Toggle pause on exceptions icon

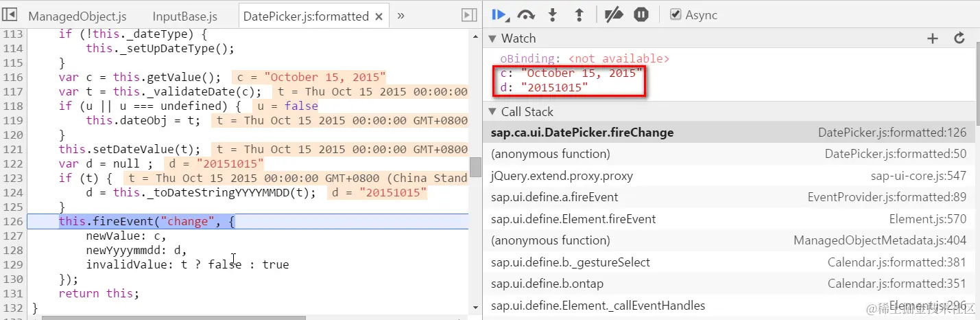(641, 14)
